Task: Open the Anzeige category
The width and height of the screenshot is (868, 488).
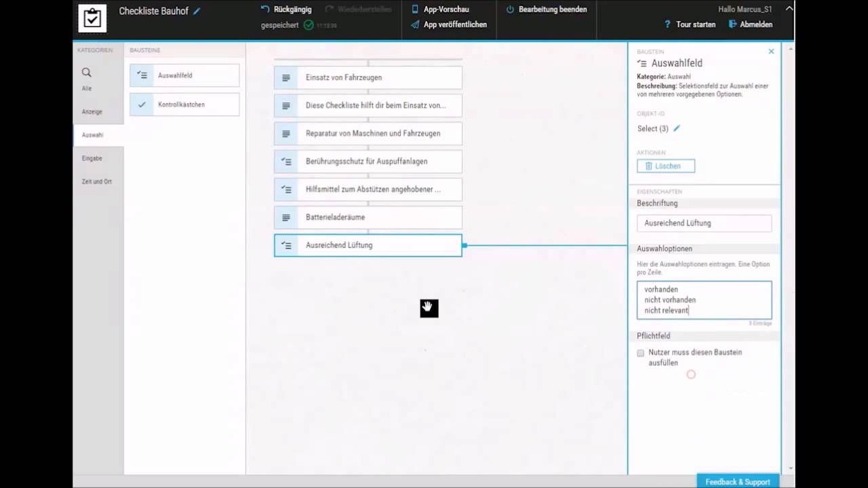Action: [x=92, y=112]
